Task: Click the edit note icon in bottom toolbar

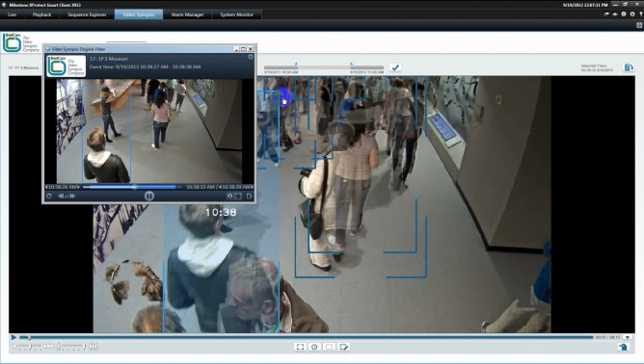Action: pyautogui.click(x=343, y=348)
